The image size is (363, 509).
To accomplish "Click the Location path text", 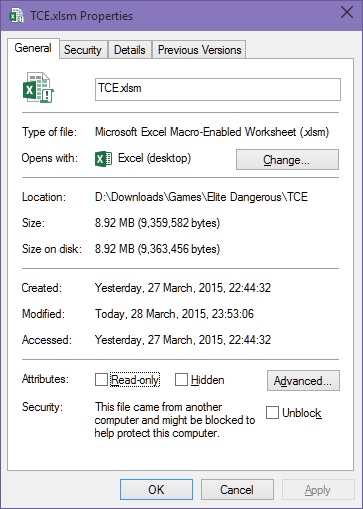I will [201, 197].
